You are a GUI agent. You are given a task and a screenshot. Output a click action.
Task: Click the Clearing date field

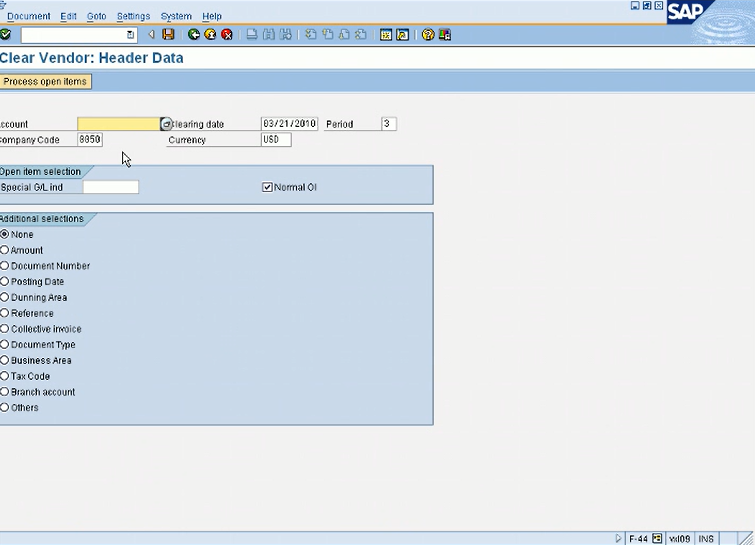pos(289,124)
